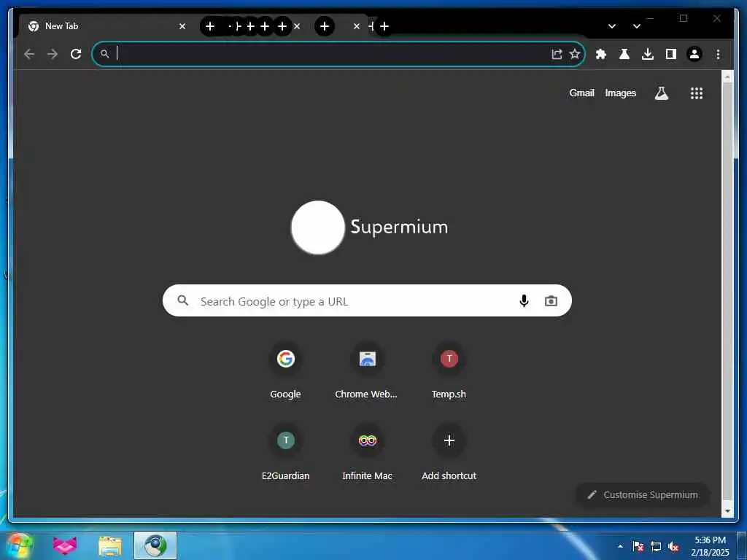Start voice search with the microphone icon

point(524,301)
